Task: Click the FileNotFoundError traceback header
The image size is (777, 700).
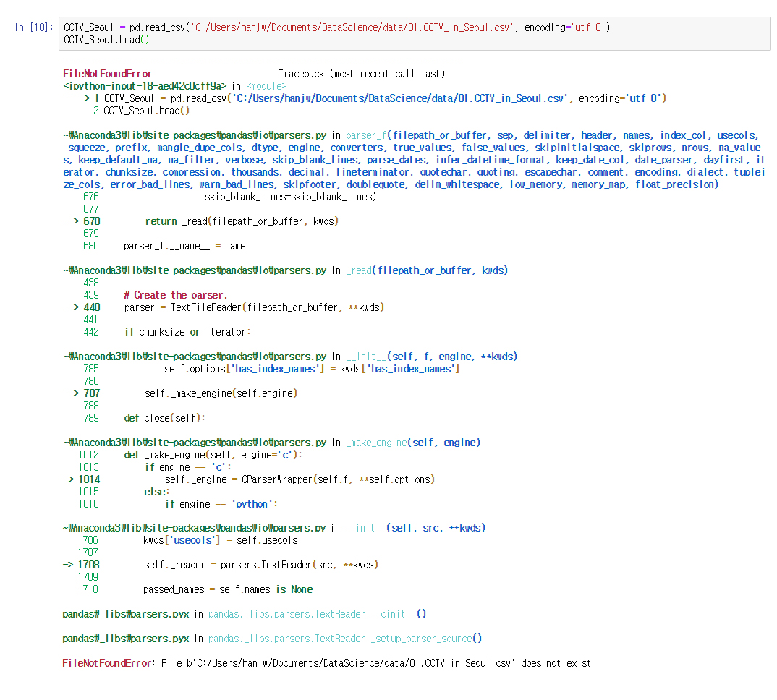Action: pos(106,73)
